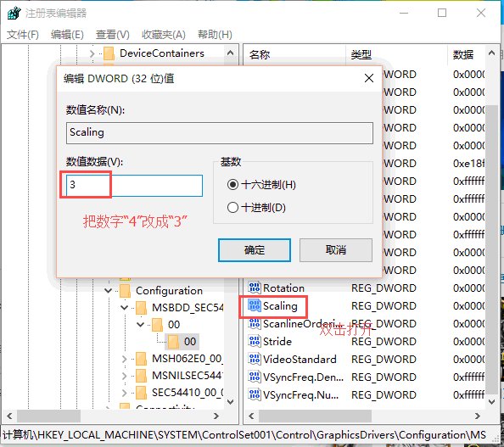Select the Configuration key label
The image size is (504, 447).
[169, 291]
